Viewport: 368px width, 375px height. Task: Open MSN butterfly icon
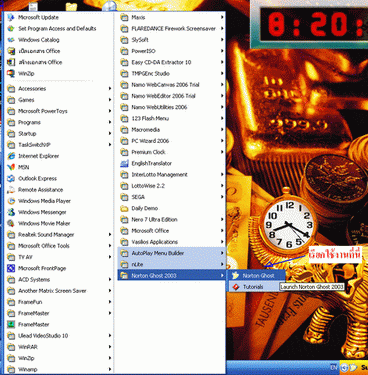coord(11,167)
